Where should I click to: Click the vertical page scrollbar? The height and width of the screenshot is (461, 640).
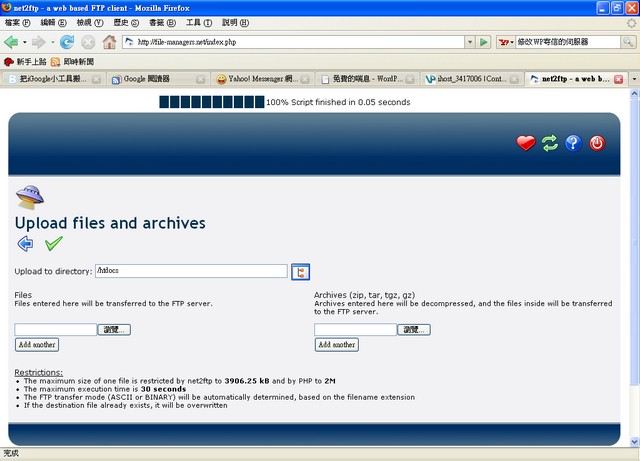[634, 241]
